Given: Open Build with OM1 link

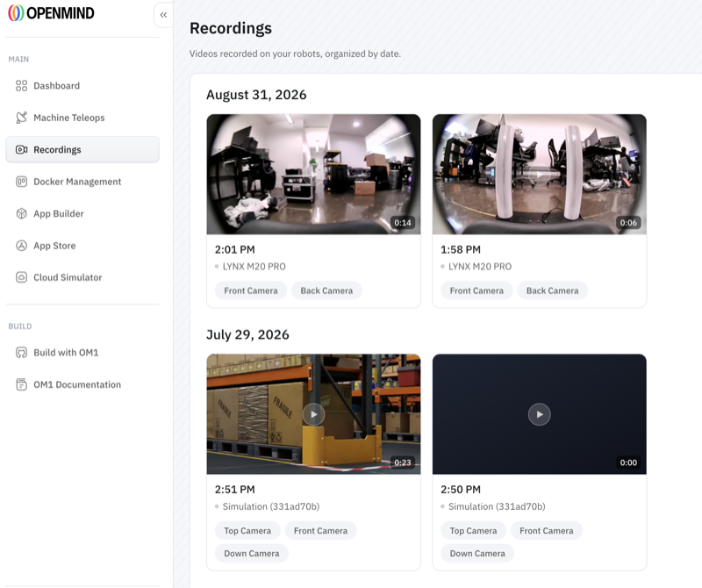Looking at the screenshot, I should click(82, 353).
